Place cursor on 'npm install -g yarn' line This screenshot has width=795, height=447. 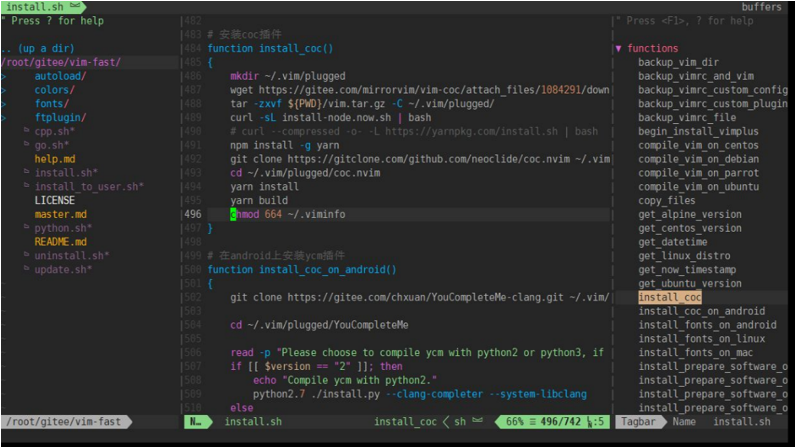(284, 145)
